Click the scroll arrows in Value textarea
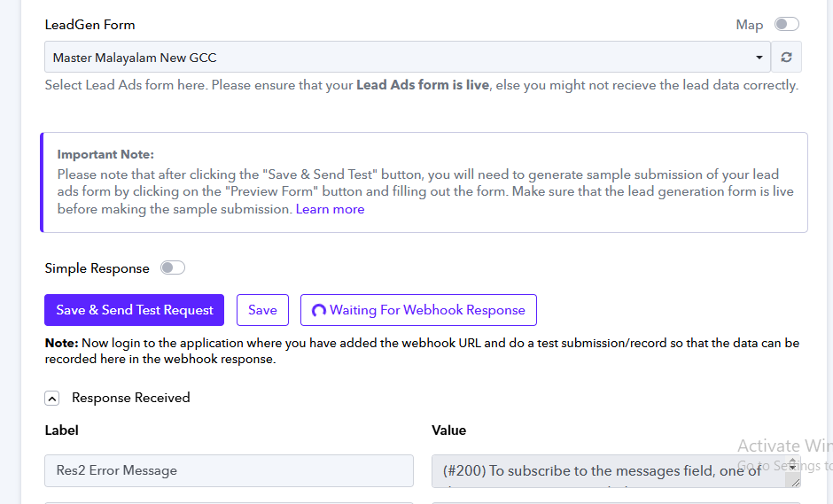833x504 pixels. click(x=794, y=465)
